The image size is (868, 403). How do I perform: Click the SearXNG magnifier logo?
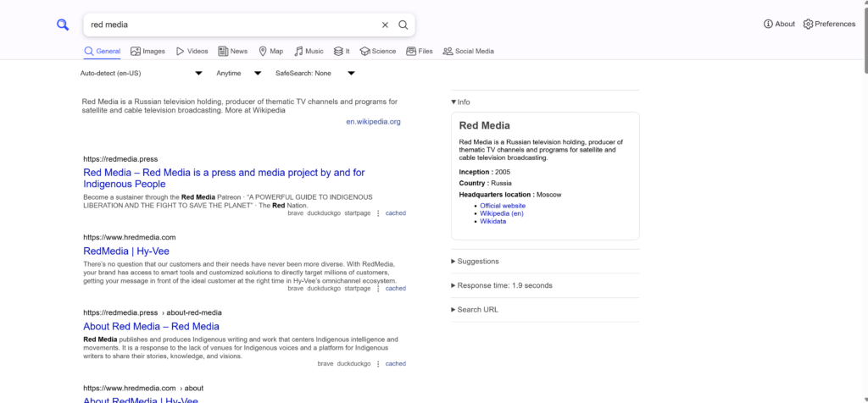63,25
